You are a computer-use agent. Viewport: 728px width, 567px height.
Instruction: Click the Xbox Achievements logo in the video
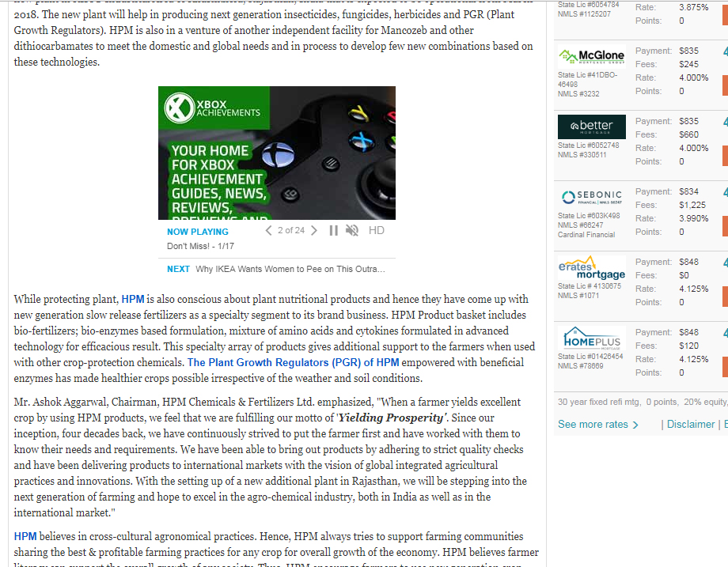pyautogui.click(x=213, y=108)
